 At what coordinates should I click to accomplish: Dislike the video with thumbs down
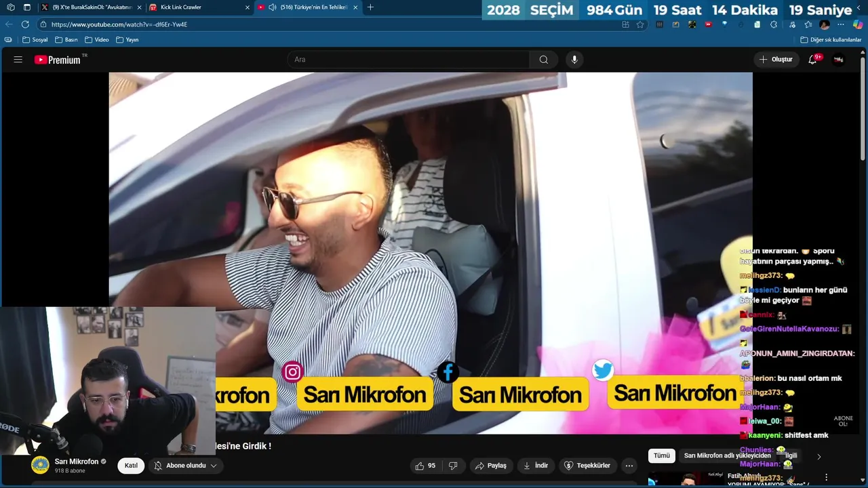[x=453, y=466]
